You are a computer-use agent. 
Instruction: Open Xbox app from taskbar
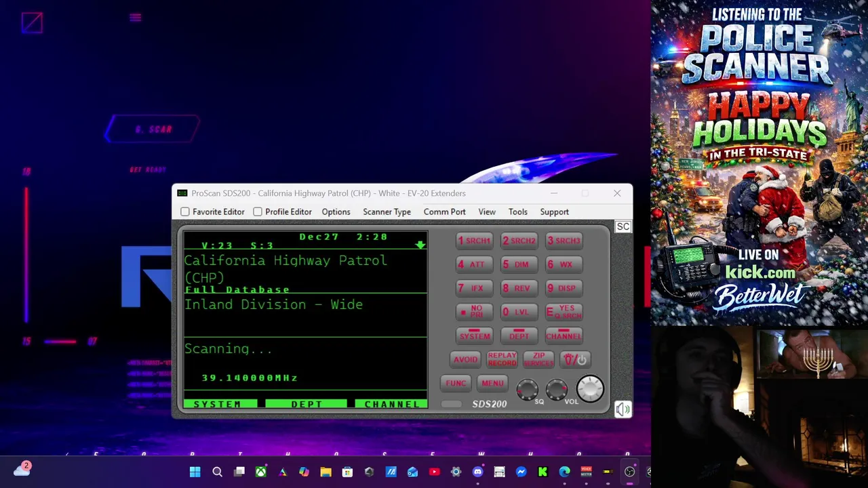tap(260, 472)
